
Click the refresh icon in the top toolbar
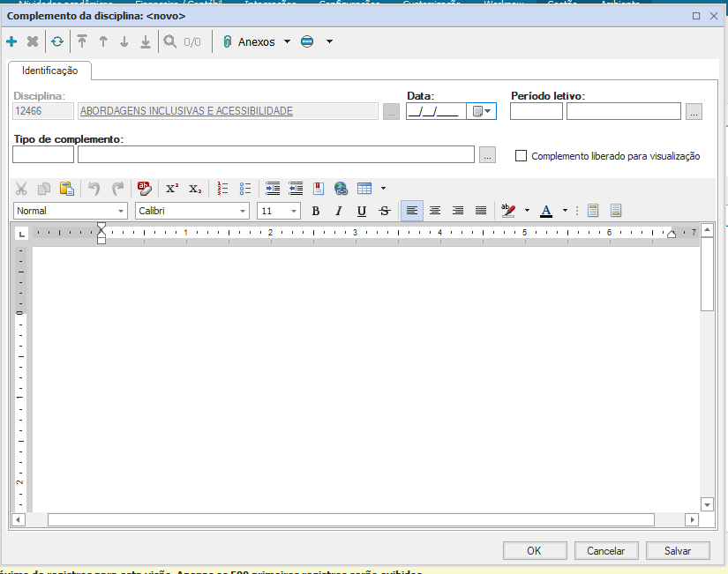point(57,41)
